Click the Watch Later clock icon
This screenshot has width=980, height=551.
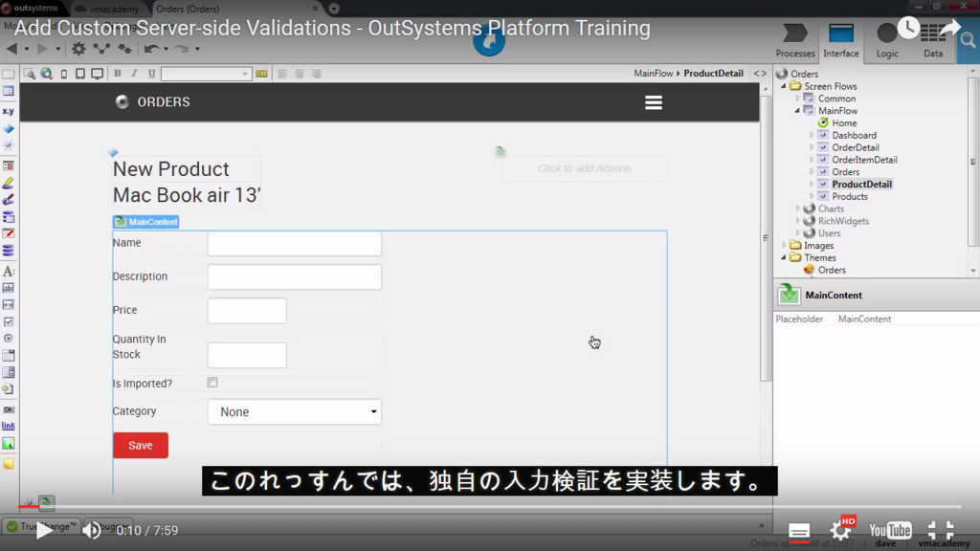(908, 28)
